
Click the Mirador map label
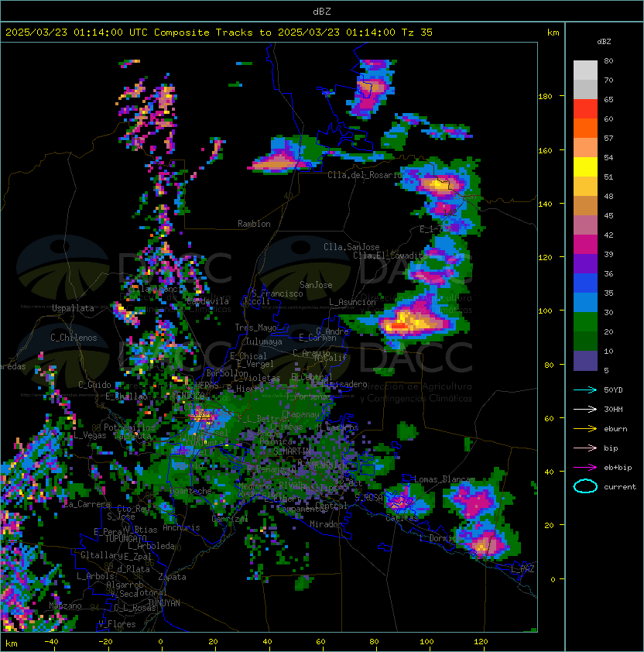(327, 524)
